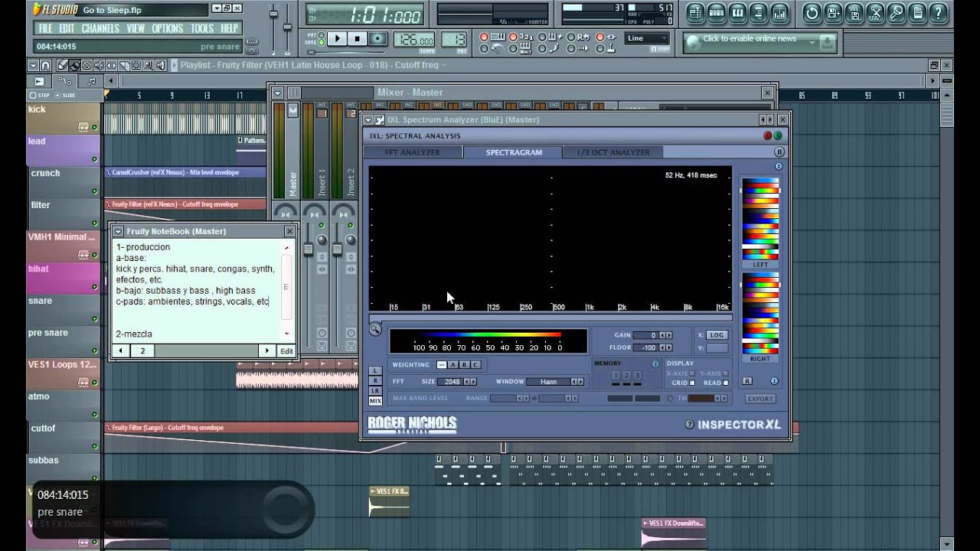
Task: Click the render audio save icon
Action: (854, 13)
